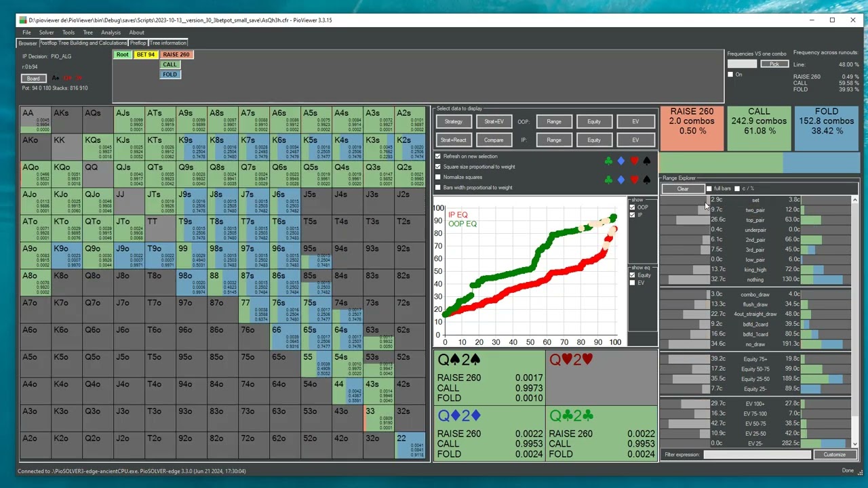Screen dimensions: 868x488
Task: Open the Tree menu
Action: [87, 33]
